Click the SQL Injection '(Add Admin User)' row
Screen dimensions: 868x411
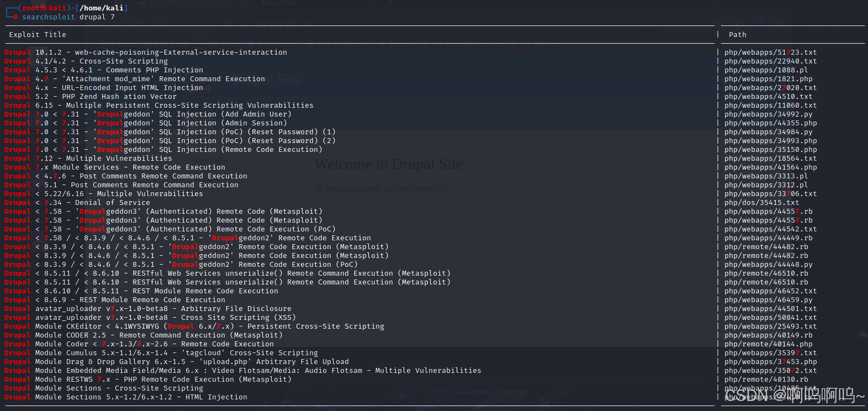pos(148,114)
